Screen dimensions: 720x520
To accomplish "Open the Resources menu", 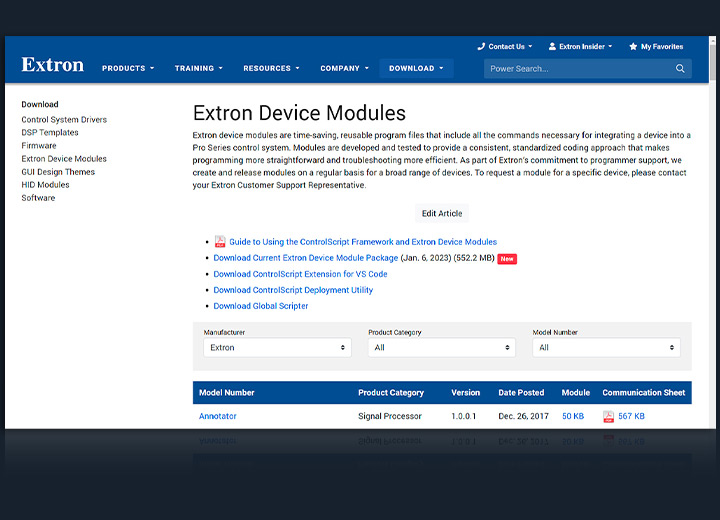I will click(x=271, y=68).
